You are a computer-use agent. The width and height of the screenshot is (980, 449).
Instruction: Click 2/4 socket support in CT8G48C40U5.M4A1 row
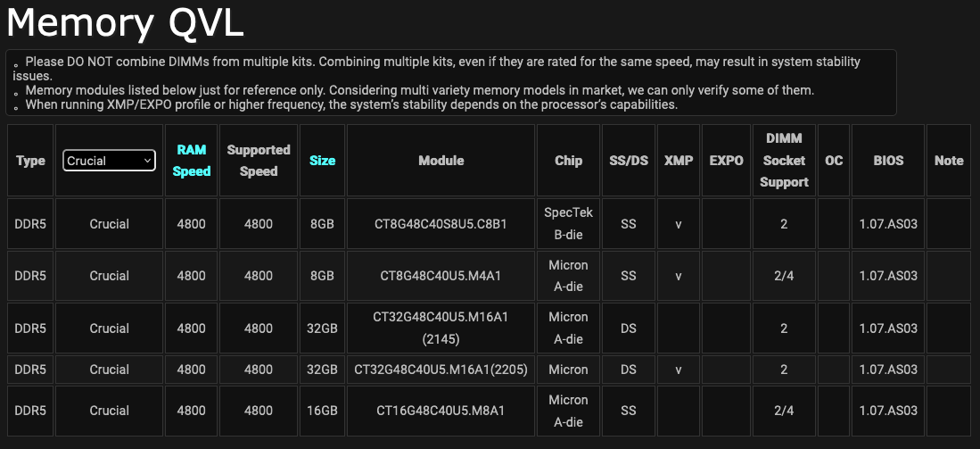click(x=784, y=276)
